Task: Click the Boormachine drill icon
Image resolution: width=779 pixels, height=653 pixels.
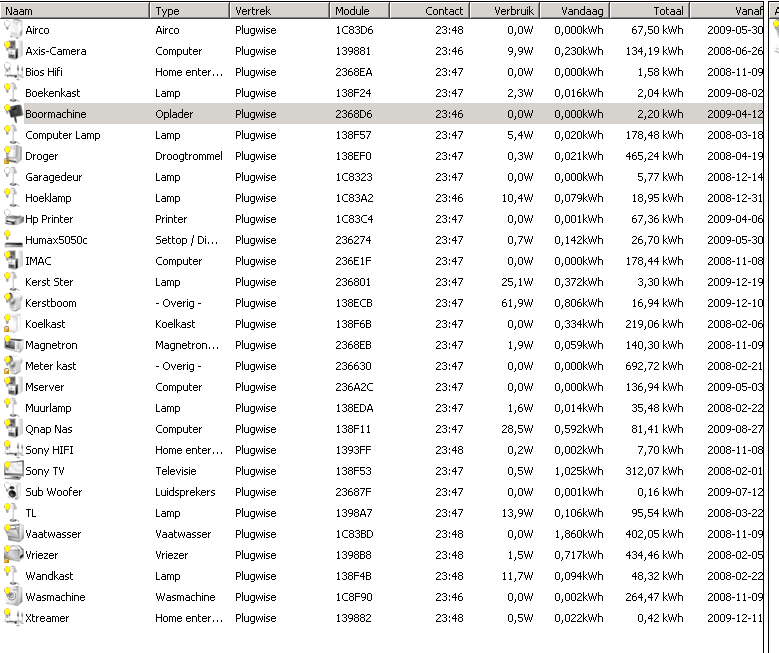Action: 12,114
